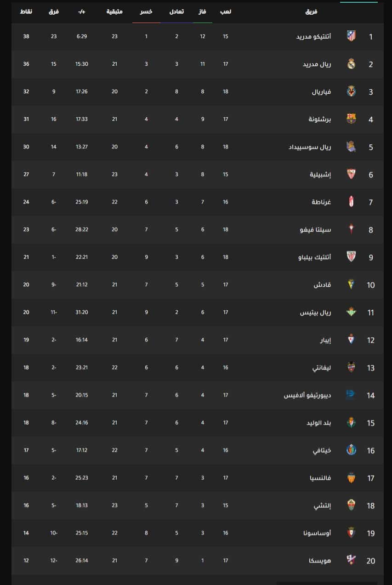Screen dimensions: 392x585
Task: Click the Huesca crest icon
Action: pos(351,560)
